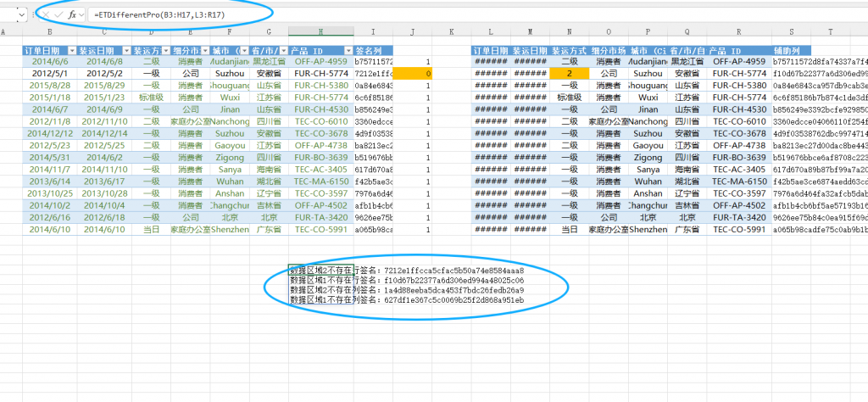
Task: Select the cell with date 2013/10/25
Action: click(50, 193)
